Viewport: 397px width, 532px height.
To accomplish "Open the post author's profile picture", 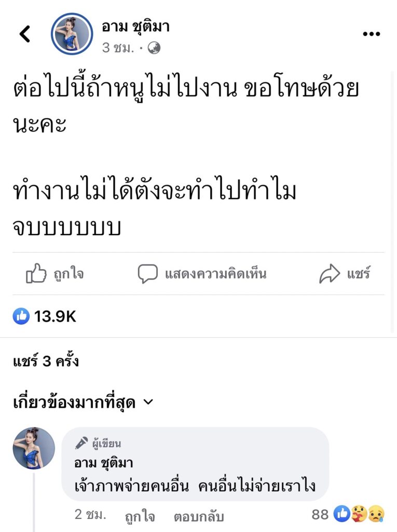I will (x=72, y=34).
